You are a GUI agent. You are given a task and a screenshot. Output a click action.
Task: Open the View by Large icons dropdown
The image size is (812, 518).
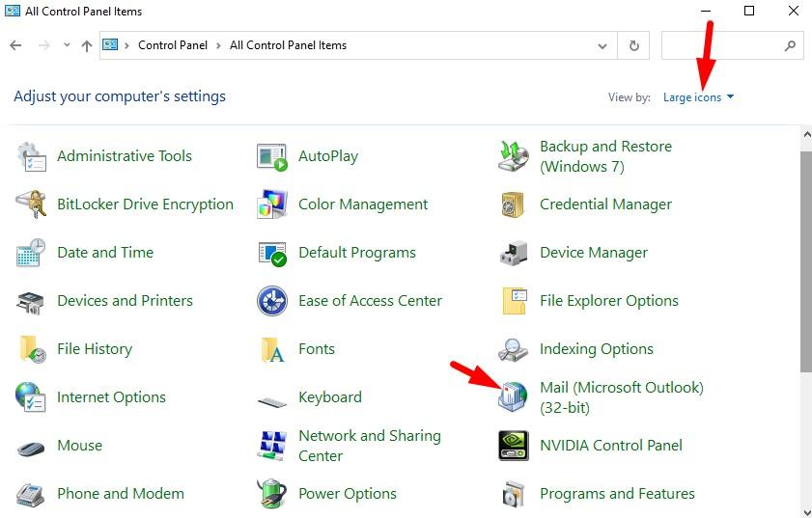point(698,97)
